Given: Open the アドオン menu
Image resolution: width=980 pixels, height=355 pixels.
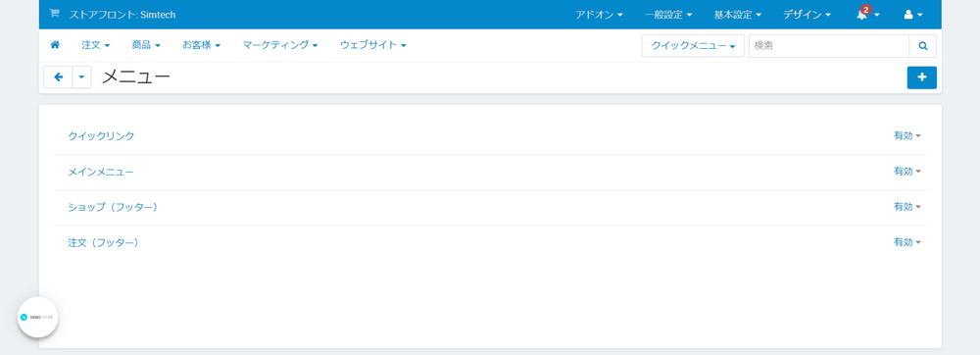Looking at the screenshot, I should [599, 15].
